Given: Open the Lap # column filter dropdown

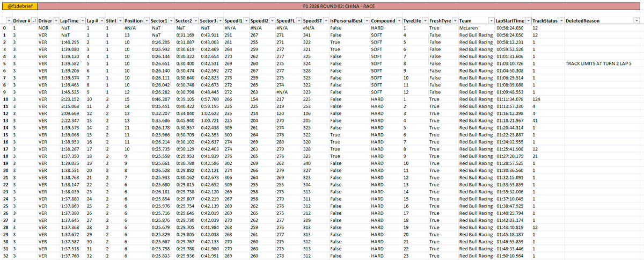Looking at the screenshot, I should point(101,20).
